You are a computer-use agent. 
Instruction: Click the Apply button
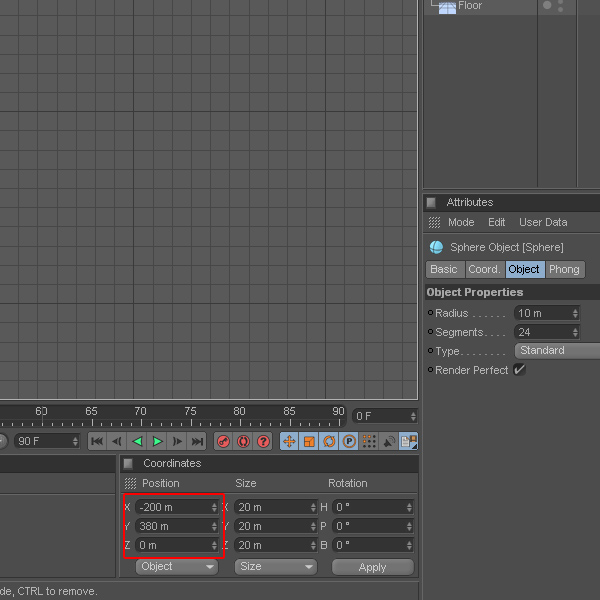tap(373, 567)
